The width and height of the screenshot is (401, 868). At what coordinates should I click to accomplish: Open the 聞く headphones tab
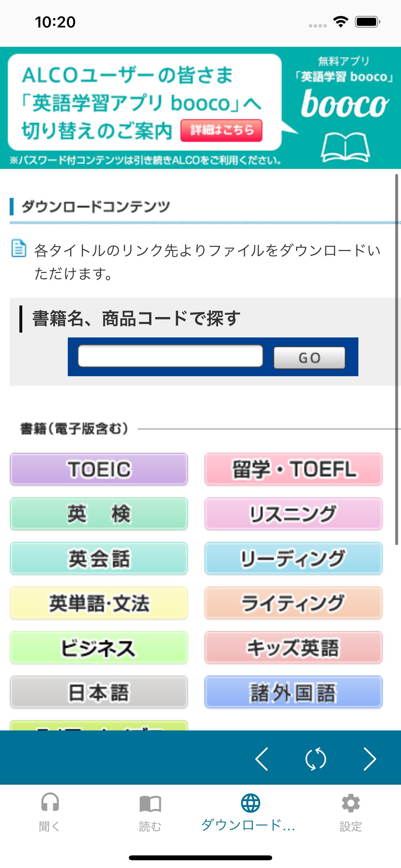coord(50,812)
